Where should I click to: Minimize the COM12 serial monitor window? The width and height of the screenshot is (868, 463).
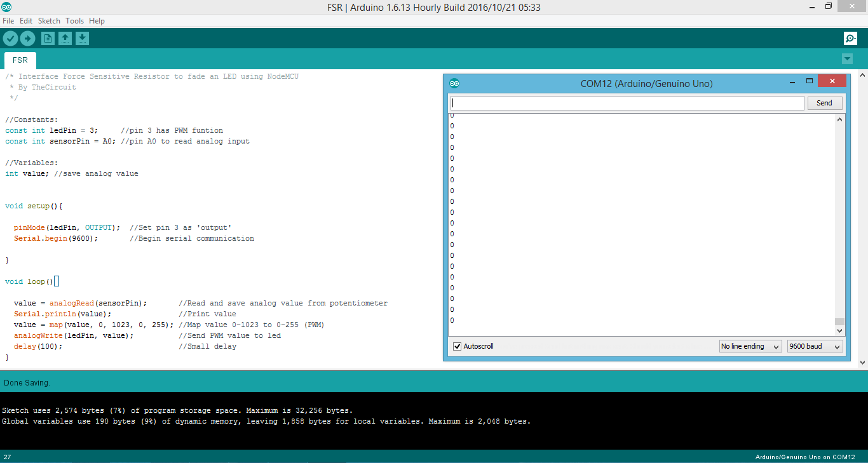click(x=792, y=81)
